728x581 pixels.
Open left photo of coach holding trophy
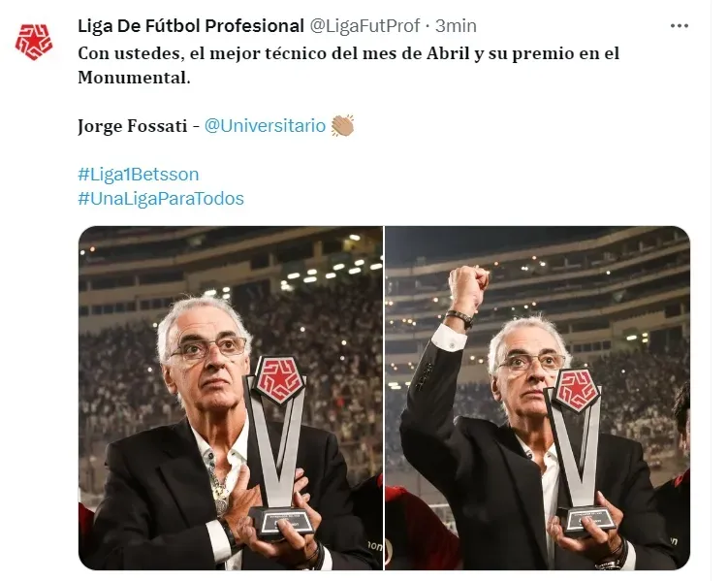click(x=231, y=398)
